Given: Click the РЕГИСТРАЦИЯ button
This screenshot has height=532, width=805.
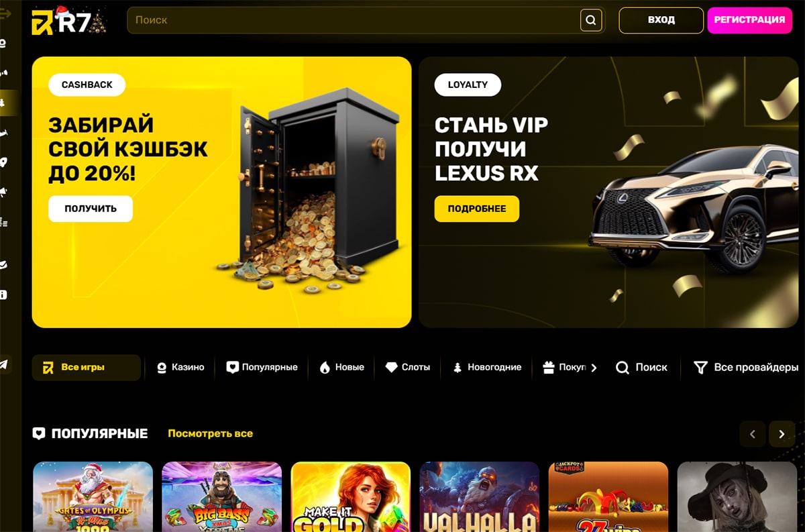Looking at the screenshot, I should pos(749,20).
